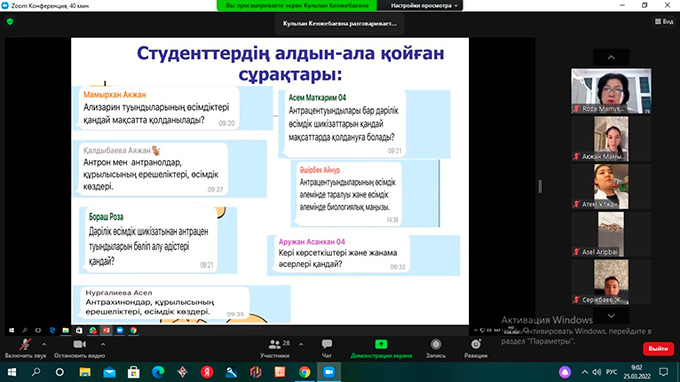
Task: Open the system volume control
Action: 597,372
